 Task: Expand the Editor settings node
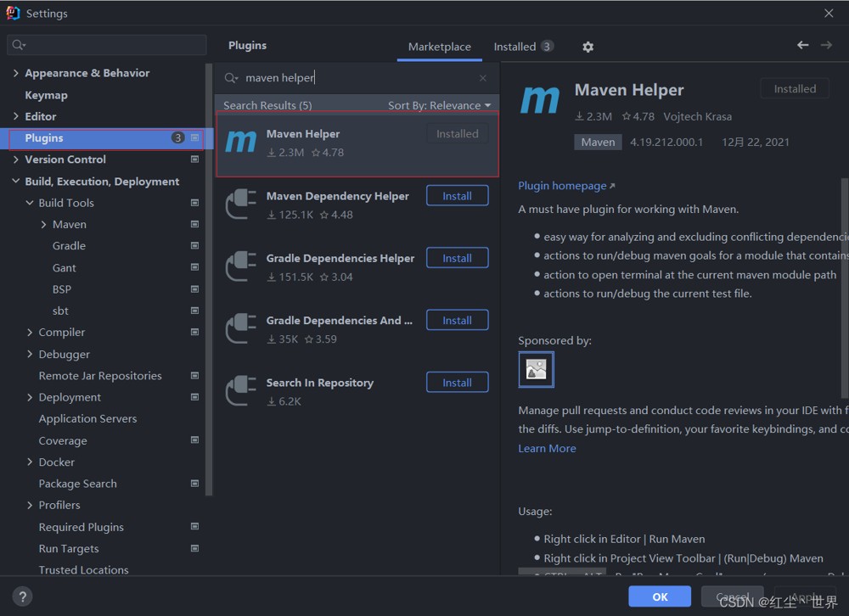[15, 116]
